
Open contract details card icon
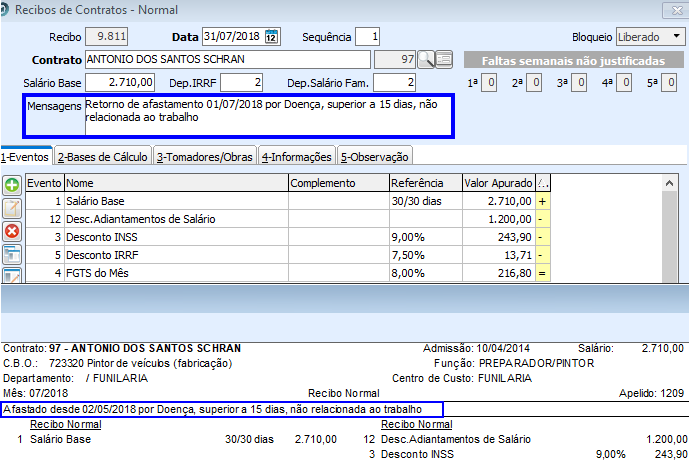pyautogui.click(x=444, y=59)
